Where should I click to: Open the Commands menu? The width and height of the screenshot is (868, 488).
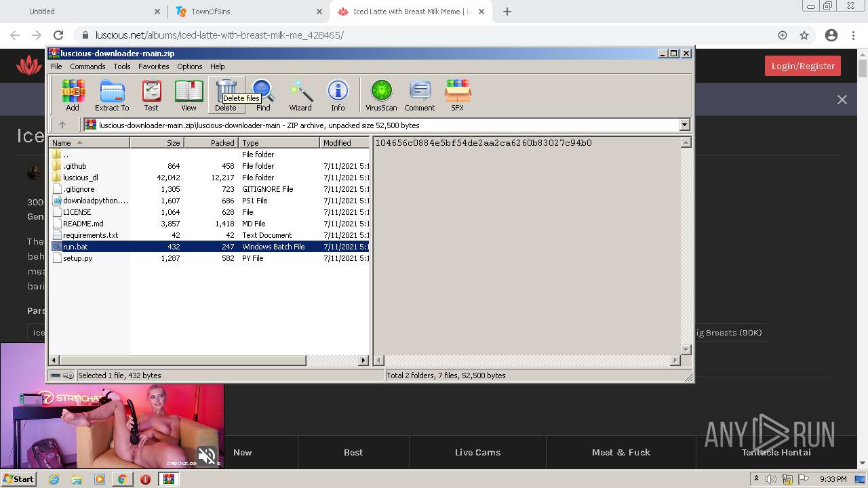(87, 66)
